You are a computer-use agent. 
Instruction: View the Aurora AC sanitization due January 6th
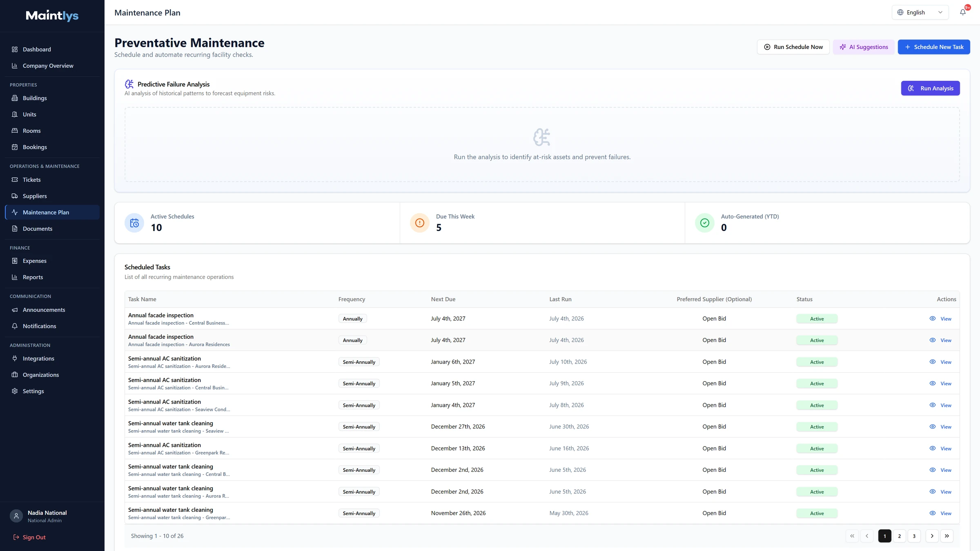(x=940, y=362)
